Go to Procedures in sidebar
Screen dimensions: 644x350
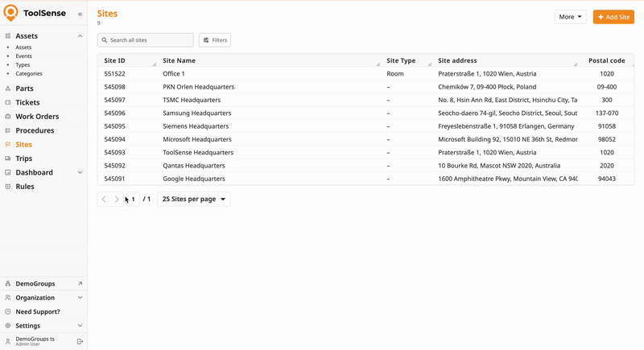pos(35,130)
